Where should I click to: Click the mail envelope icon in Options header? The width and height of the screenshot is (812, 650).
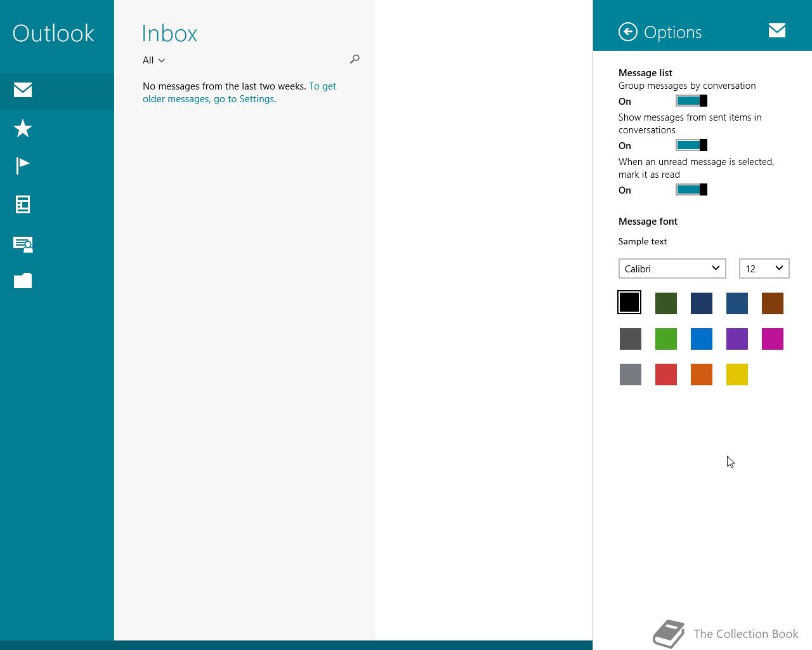(777, 30)
